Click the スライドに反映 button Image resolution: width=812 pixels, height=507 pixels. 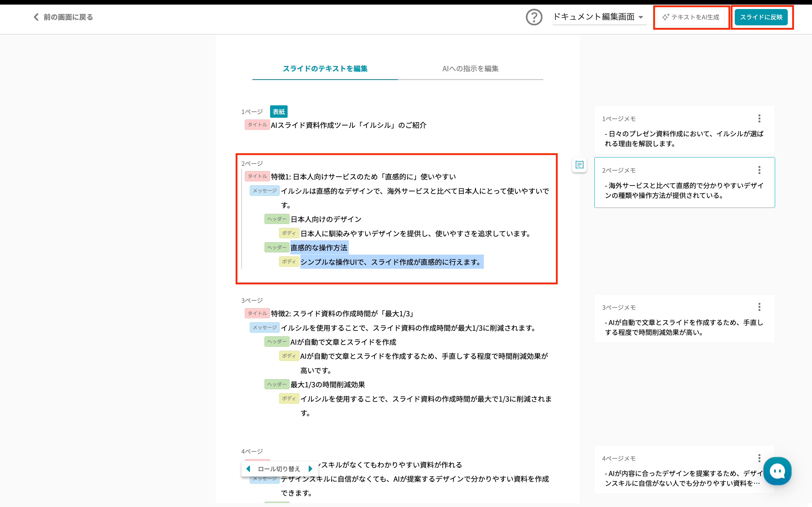point(761,17)
